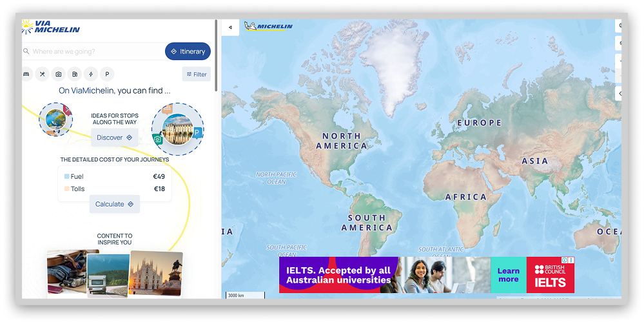Click the Michelin man logo on the map
The width and height of the screenshot is (644, 324).
click(x=268, y=27)
